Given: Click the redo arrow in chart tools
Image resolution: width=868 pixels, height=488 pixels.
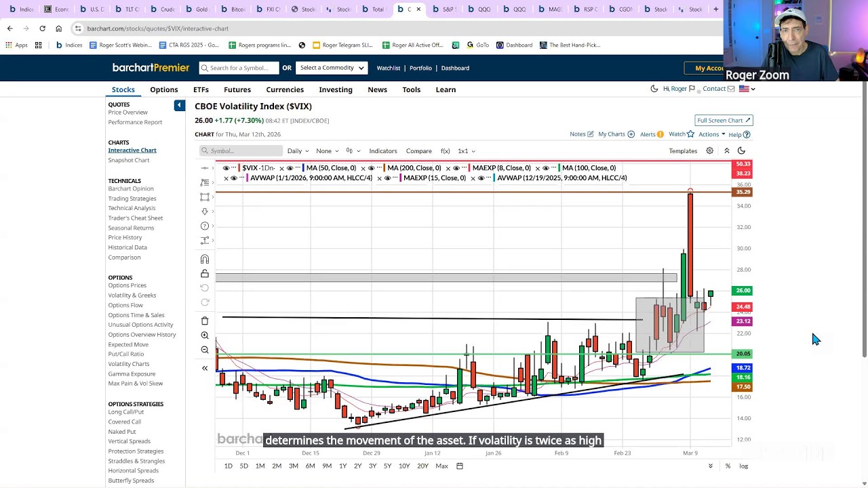Looking at the screenshot, I should pos(205,302).
